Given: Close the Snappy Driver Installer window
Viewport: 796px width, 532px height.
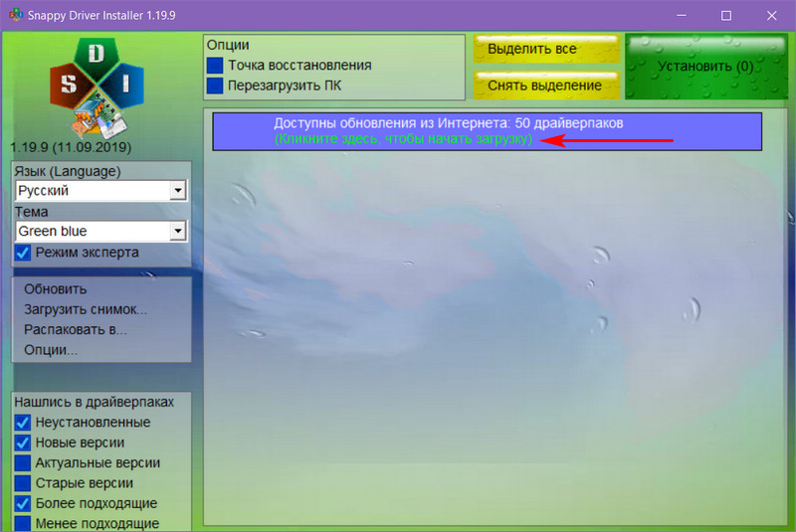Looking at the screenshot, I should [772, 16].
